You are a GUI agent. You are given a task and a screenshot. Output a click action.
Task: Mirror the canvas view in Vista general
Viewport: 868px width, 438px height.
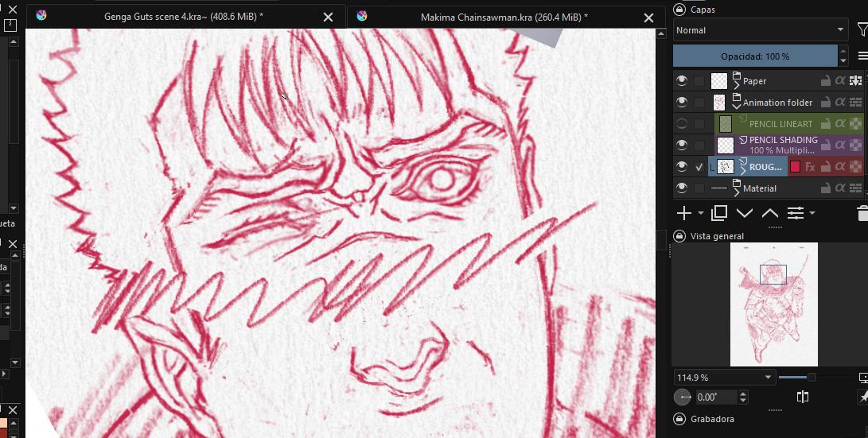pos(803,397)
